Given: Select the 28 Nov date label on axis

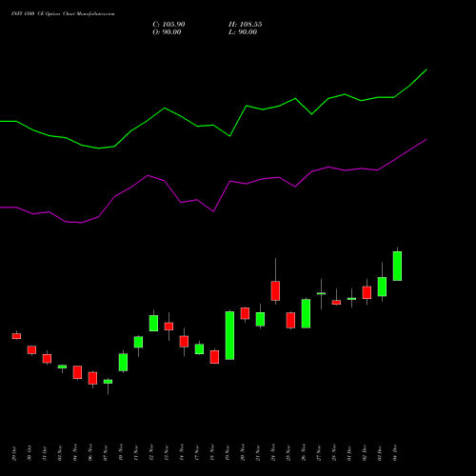Looking at the screenshot, I should 334,453.
